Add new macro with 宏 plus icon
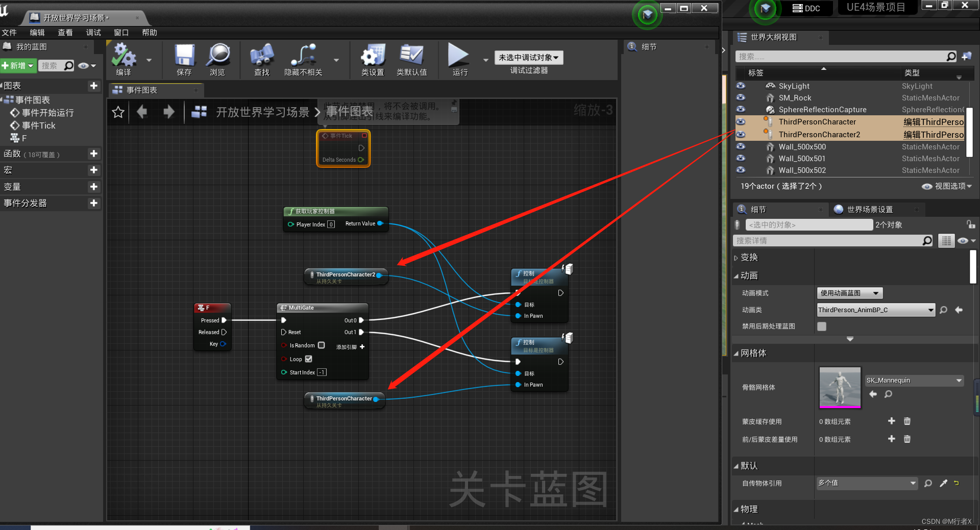This screenshot has height=530, width=980. [94, 170]
